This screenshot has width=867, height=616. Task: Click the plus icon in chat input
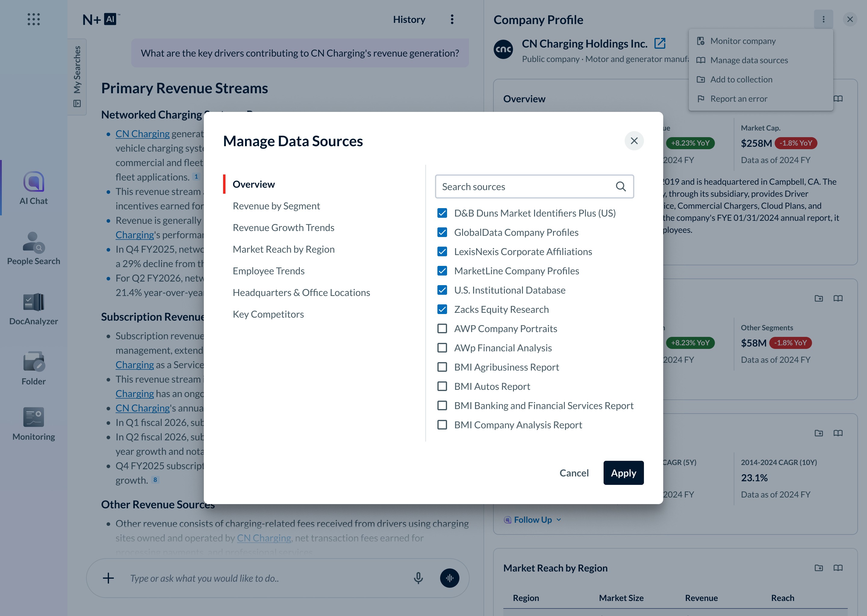point(108,578)
